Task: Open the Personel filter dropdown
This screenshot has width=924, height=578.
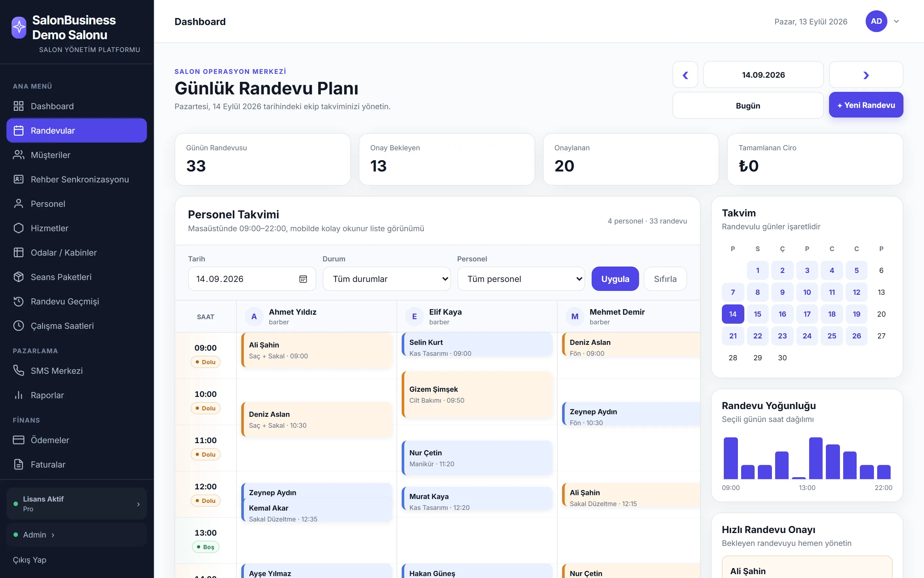Action: (x=521, y=279)
